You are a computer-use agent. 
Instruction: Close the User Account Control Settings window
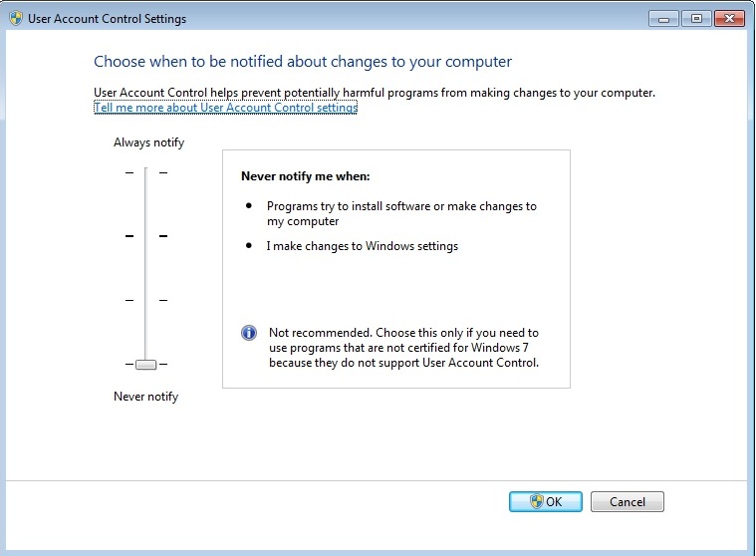729,19
